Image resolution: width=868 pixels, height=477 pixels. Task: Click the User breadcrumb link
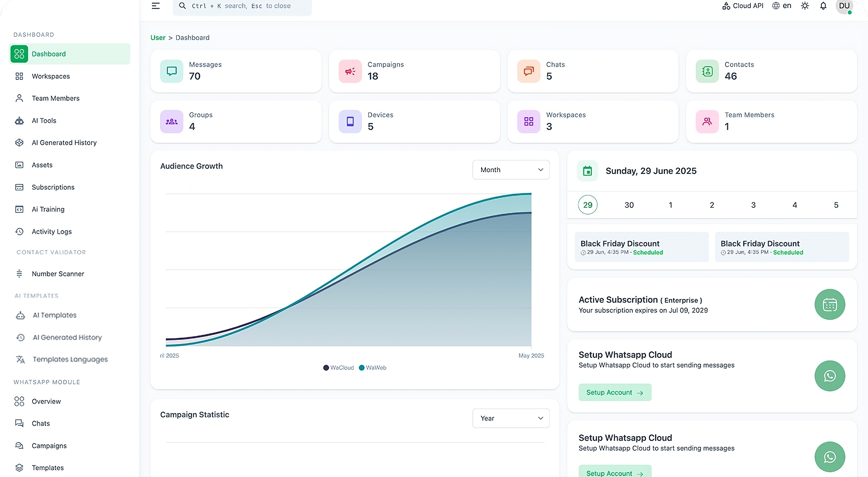[x=158, y=38]
